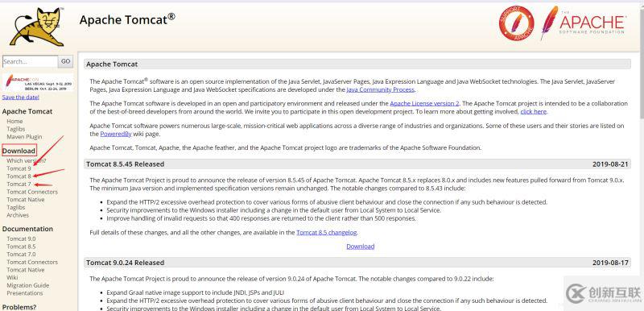Open the Maven Plugin link
Image resolution: width=644 pixels, height=311 pixels.
24,137
